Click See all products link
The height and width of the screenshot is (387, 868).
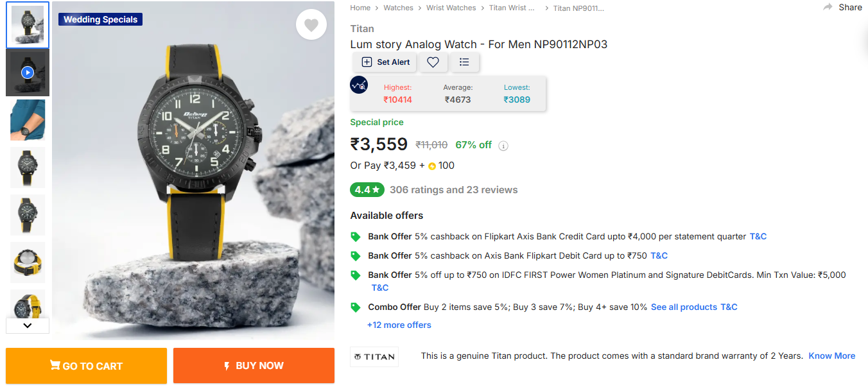pyautogui.click(x=684, y=307)
